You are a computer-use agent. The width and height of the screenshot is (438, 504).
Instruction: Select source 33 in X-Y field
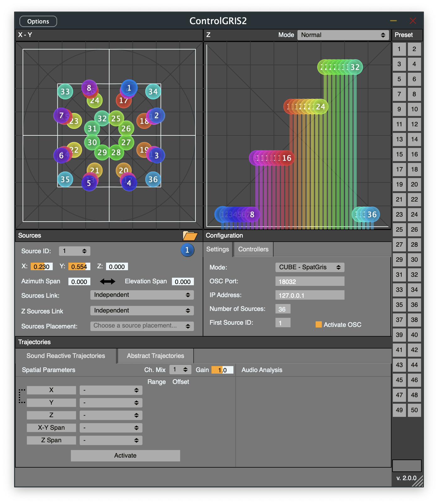[x=65, y=92]
